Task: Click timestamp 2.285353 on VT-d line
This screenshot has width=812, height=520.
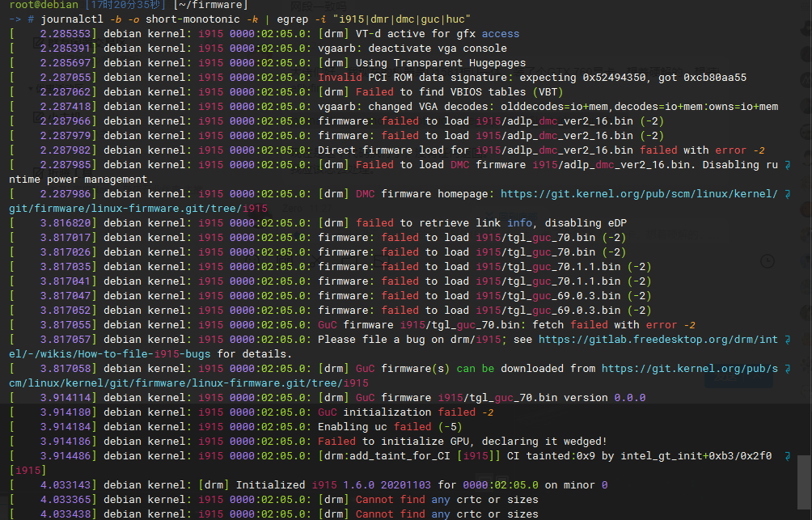Action: coord(66,34)
